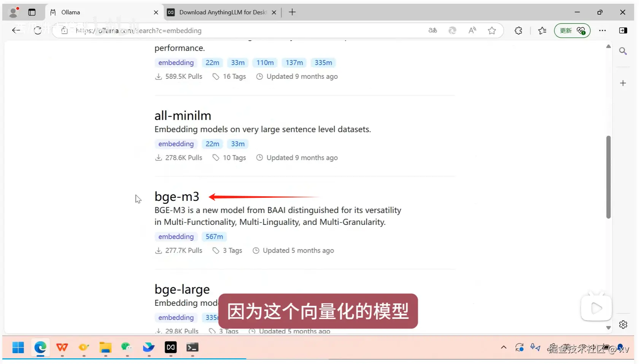
Task: Click the translate page icon
Action: 433,30
